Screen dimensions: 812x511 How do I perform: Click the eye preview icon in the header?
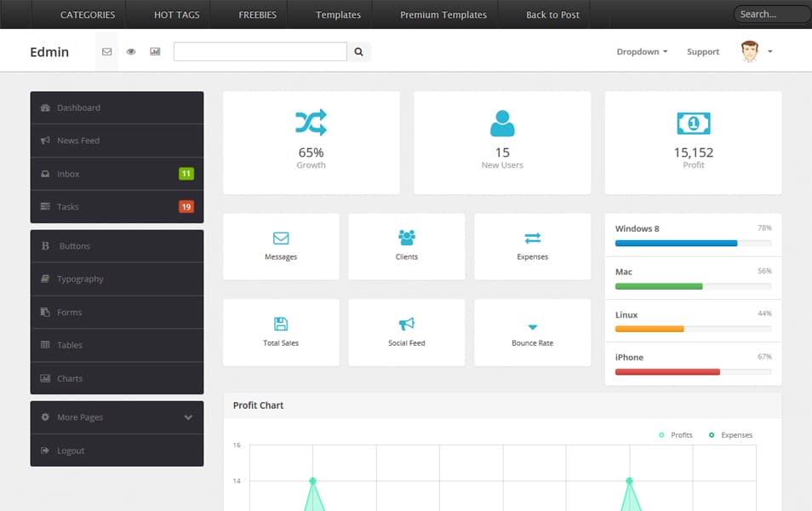pos(130,52)
